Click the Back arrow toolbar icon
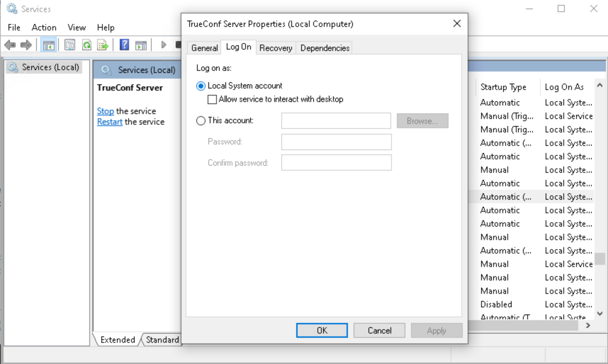The image size is (608, 364). (10, 45)
